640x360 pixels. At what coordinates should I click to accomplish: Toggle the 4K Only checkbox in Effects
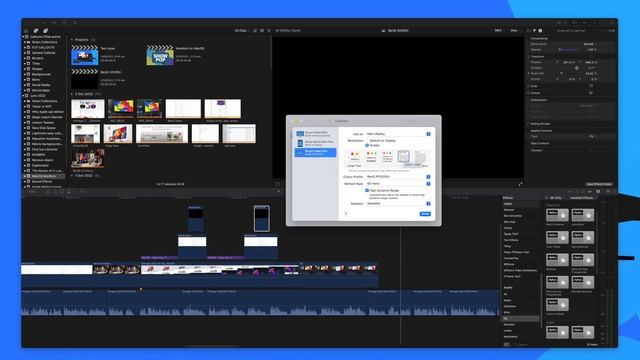(547, 198)
